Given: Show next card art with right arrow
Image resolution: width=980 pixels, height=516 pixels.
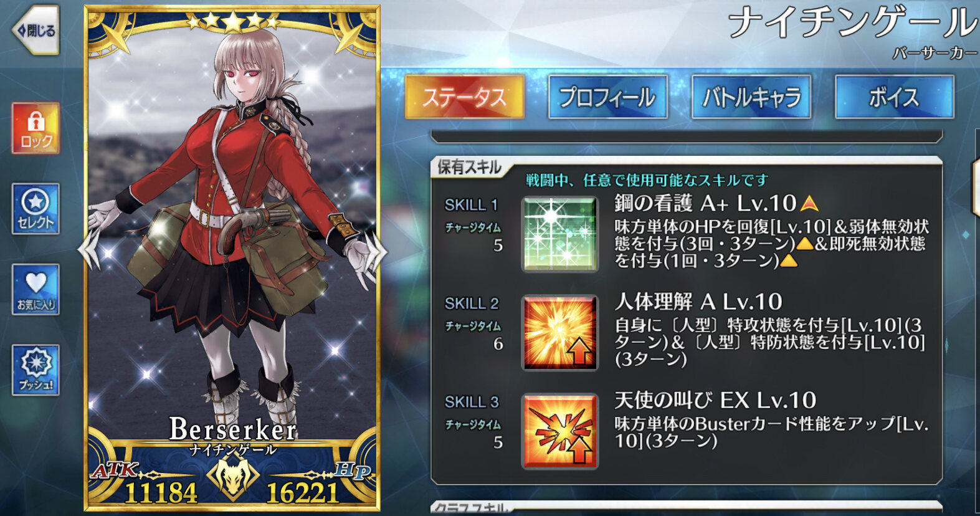Looking at the screenshot, I should pyautogui.click(x=376, y=250).
